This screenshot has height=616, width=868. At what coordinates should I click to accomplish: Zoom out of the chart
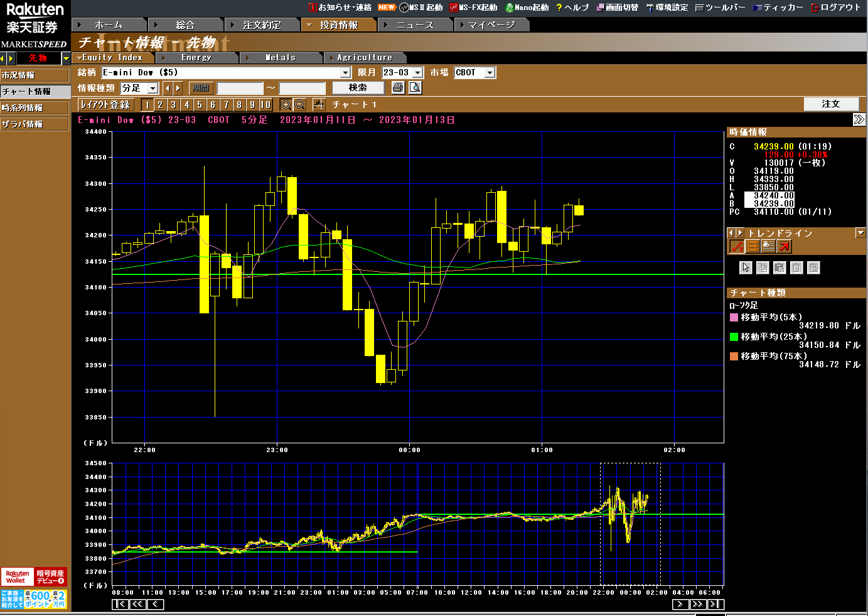pyautogui.click(x=299, y=105)
